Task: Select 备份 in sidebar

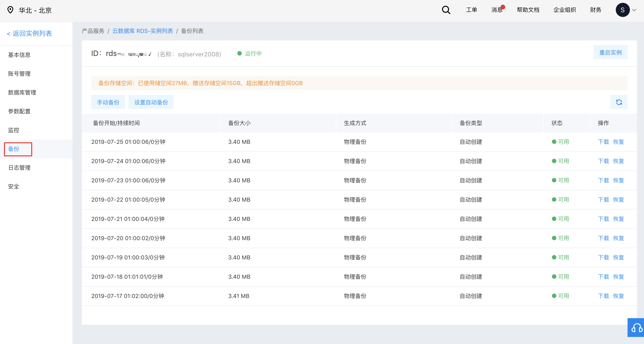Action: [x=14, y=149]
